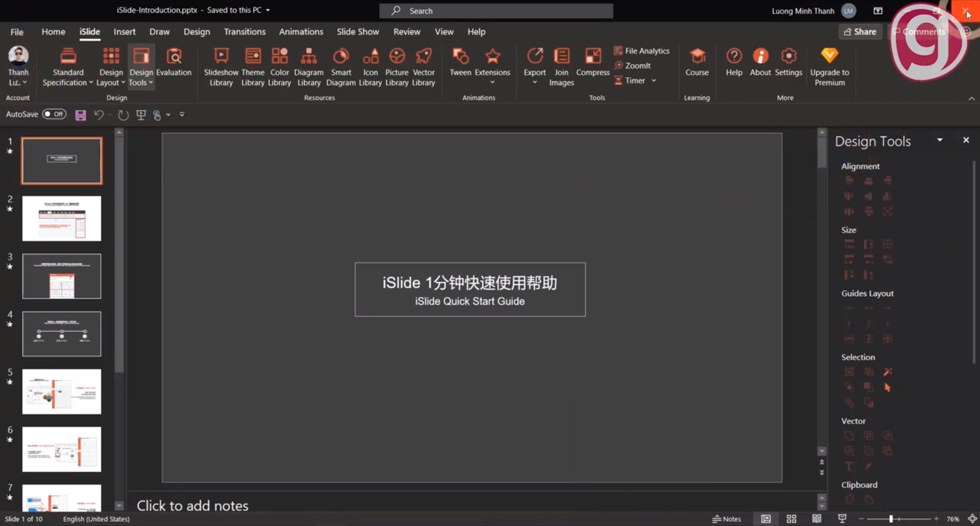Expand the Export dropdown
980x526 pixels.
pyautogui.click(x=535, y=82)
